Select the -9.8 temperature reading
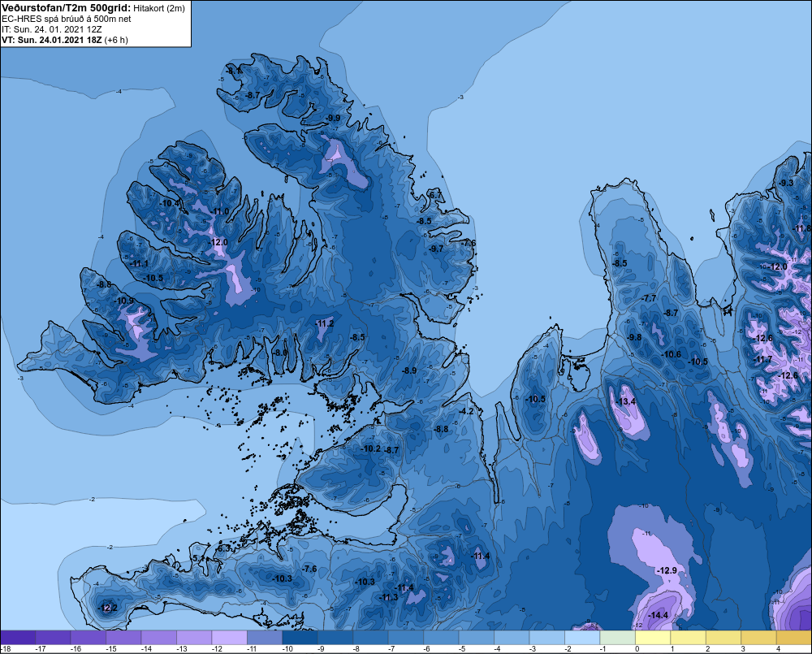This screenshot has width=812, height=654. 634,337
